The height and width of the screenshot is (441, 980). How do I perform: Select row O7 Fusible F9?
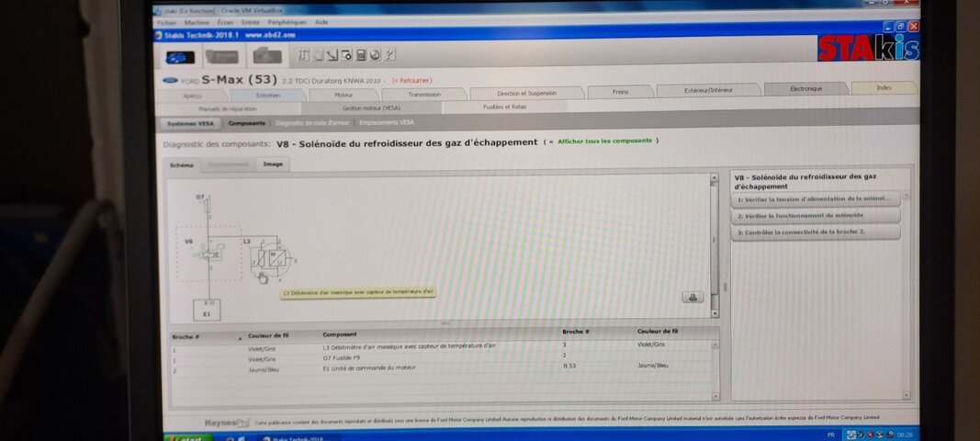point(441,357)
